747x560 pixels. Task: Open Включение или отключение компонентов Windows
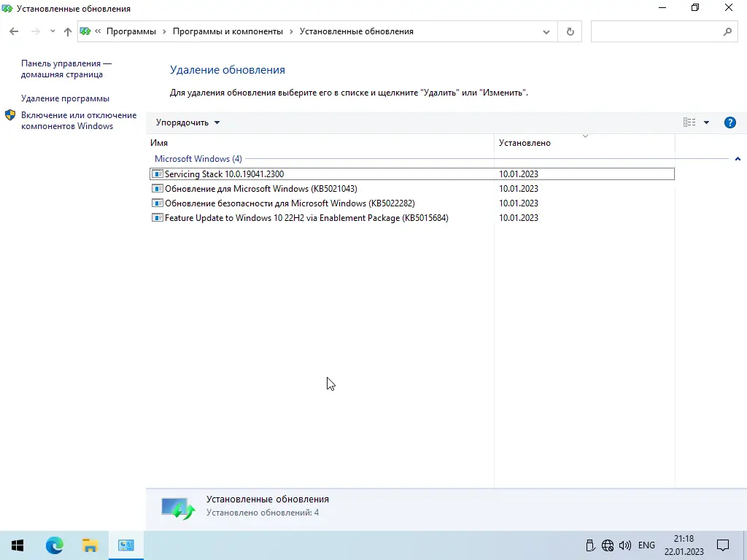[79, 120]
